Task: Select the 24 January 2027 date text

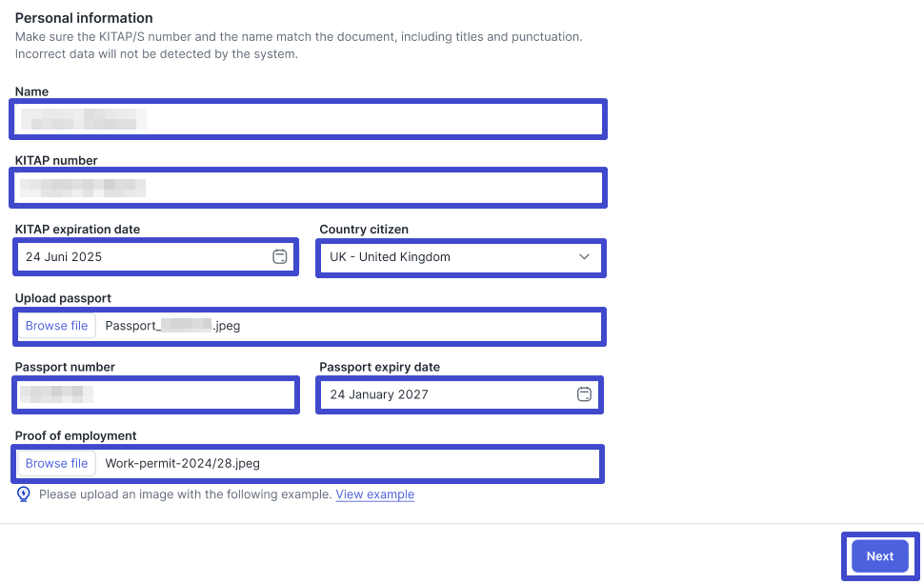Action: pyautogui.click(x=379, y=394)
